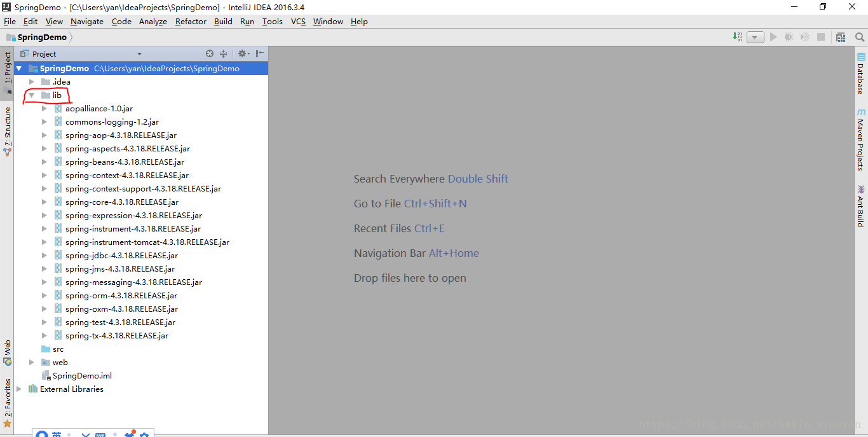Viewport: 868px width, 437px height.
Task: Expand External Libraries arrow
Action: (19, 389)
